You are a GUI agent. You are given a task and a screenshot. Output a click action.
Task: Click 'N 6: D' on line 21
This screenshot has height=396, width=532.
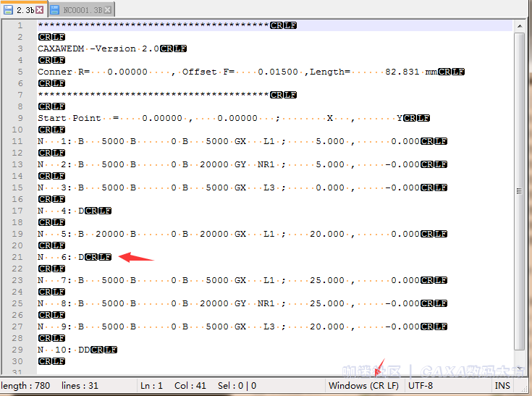61,257
